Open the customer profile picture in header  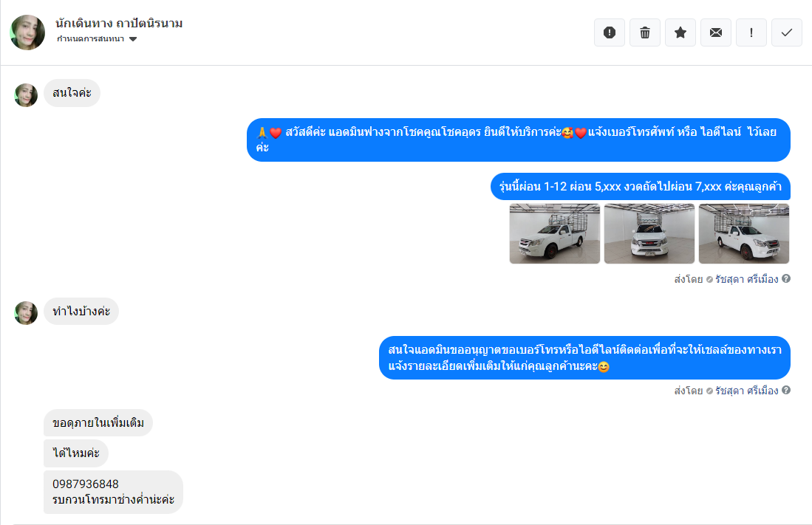[x=27, y=32]
